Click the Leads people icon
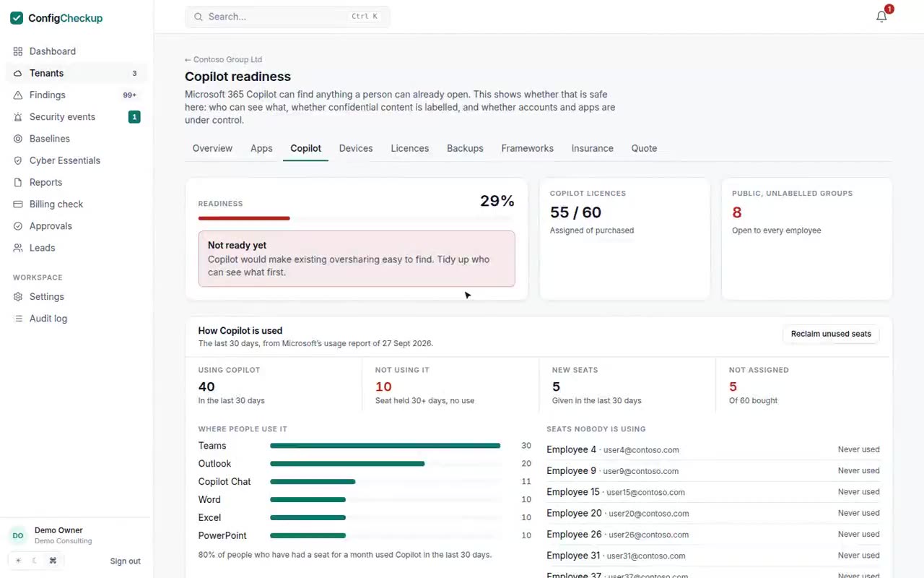Viewport: 924px width, 578px height. click(18, 248)
